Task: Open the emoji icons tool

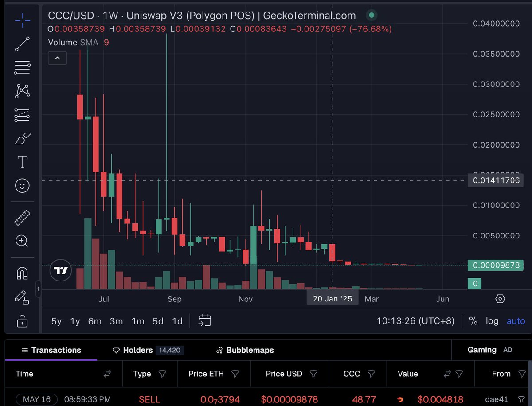Action: click(22, 186)
